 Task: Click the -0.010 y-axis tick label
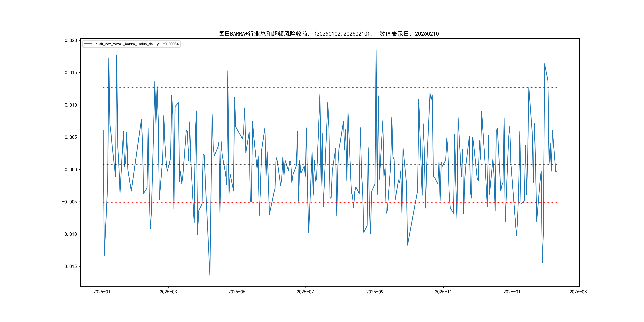[x=70, y=234]
